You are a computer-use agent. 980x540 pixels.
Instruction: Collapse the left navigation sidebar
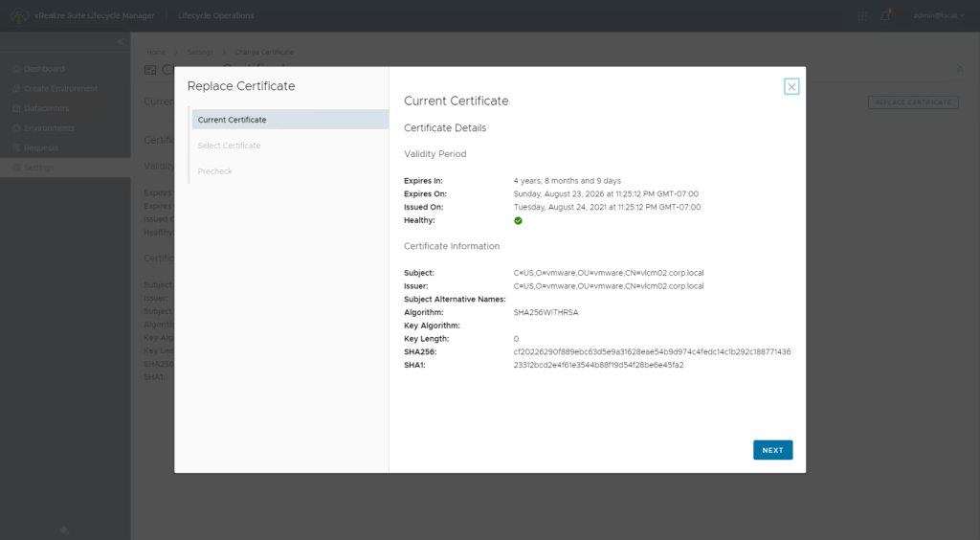point(121,43)
